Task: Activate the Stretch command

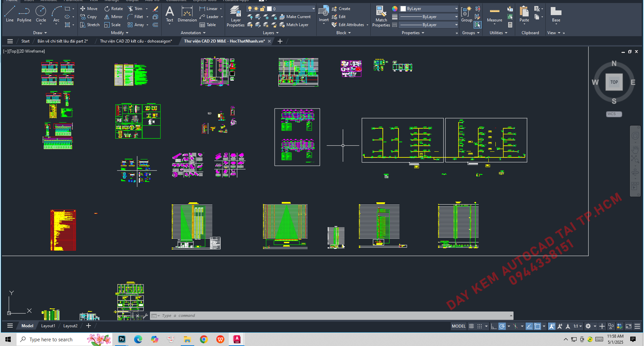Action: point(90,25)
